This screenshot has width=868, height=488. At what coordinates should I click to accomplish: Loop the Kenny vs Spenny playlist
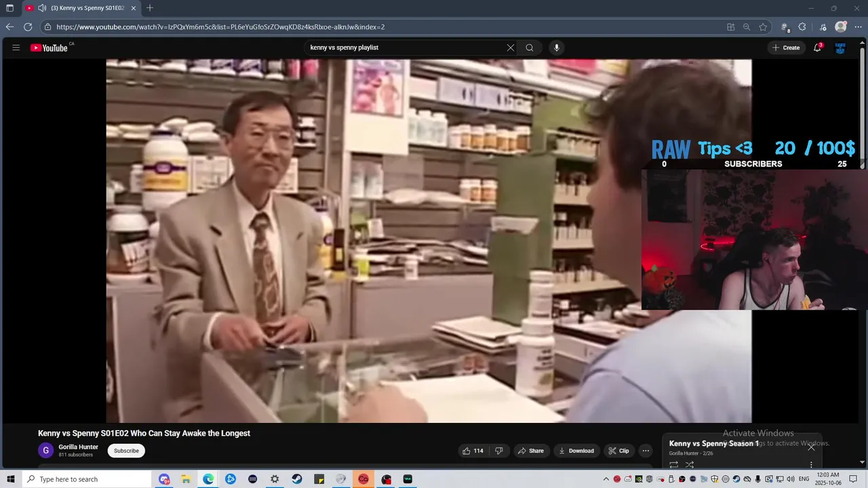pos(673,465)
